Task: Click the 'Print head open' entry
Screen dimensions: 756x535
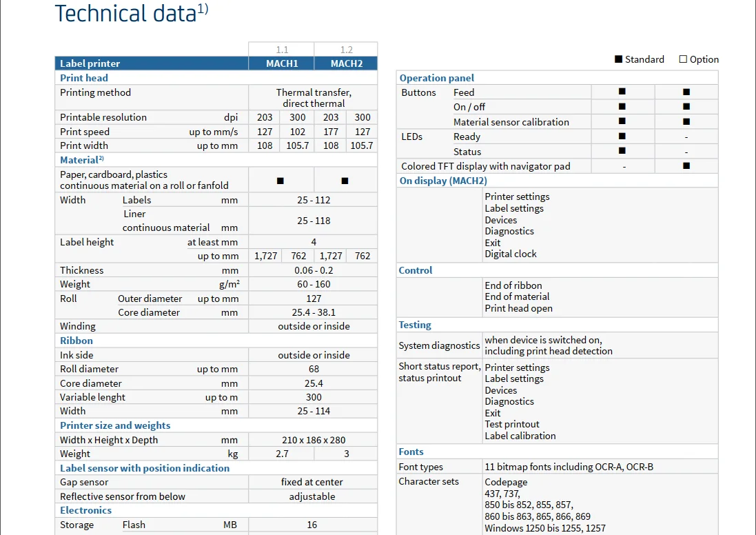Action: coord(518,308)
